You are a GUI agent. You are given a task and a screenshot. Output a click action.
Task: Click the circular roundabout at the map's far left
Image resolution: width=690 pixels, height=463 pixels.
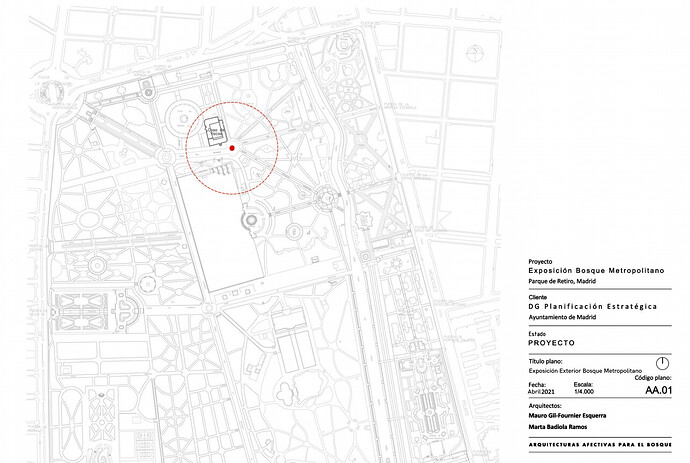[x=52, y=93]
